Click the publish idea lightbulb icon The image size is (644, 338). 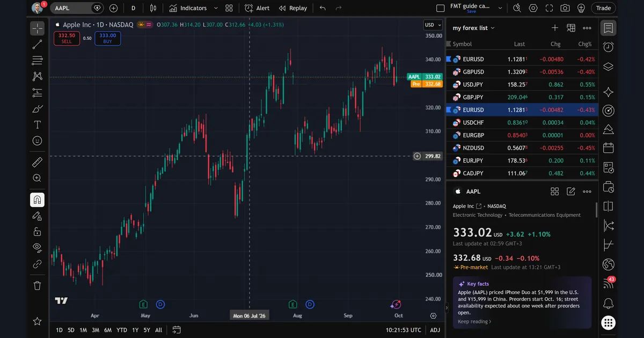(581, 8)
